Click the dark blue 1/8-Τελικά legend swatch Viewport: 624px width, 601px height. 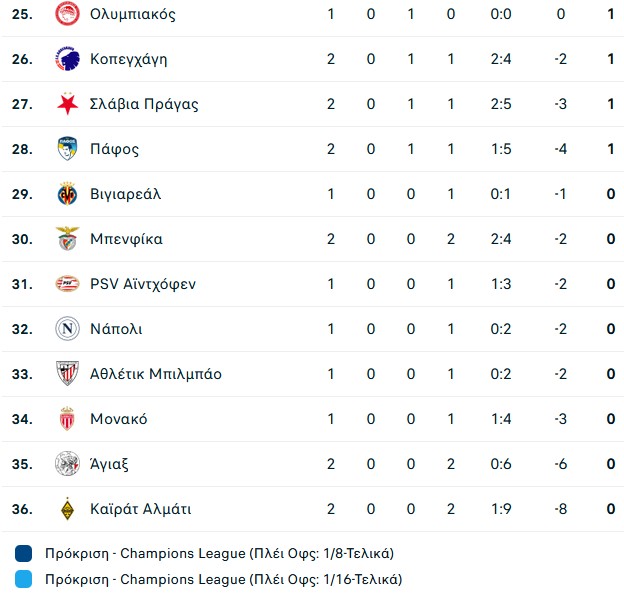[x=24, y=553]
